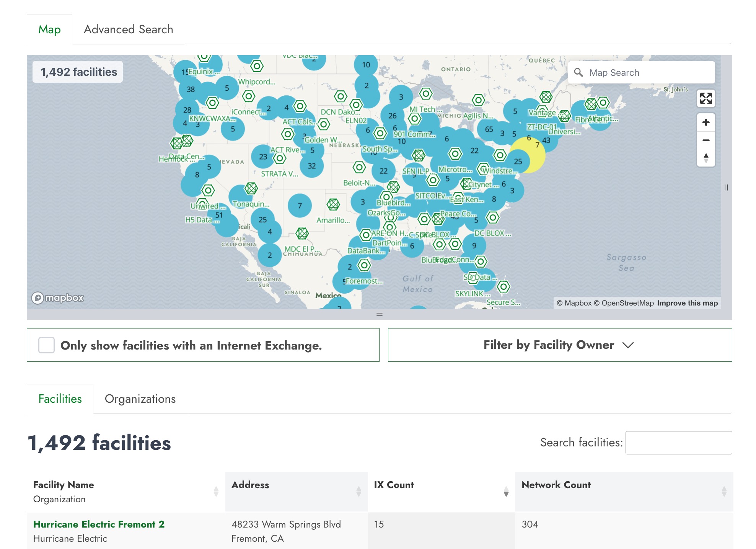Click the Improve this map link
756x549 pixels.
pos(687,303)
